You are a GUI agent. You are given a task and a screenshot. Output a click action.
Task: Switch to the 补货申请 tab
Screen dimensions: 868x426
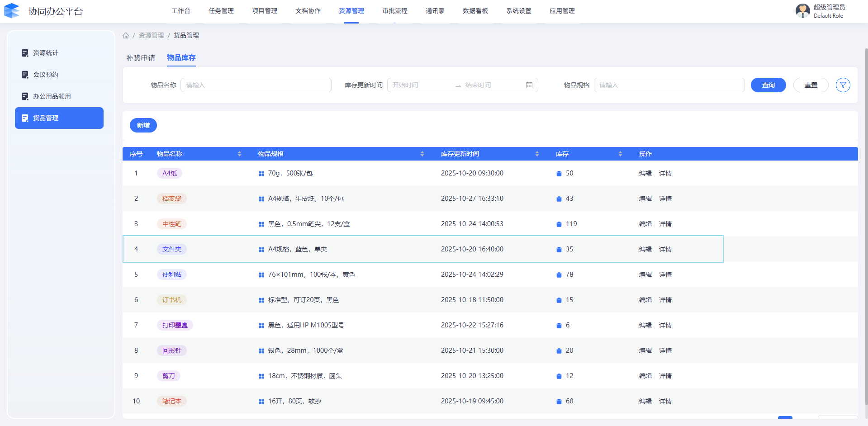(140, 58)
